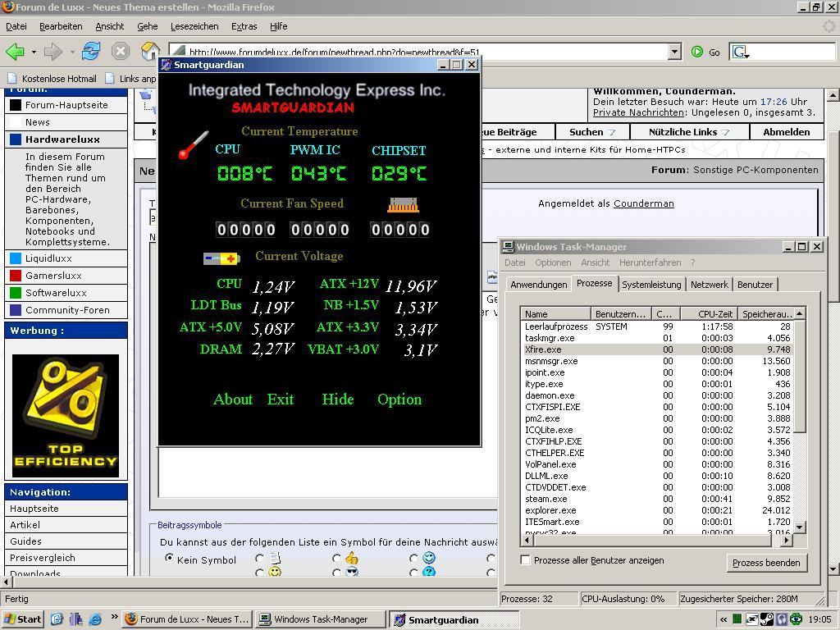Screen dimensions: 840x630
Task: Click the Firefox stop loading icon
Action: coord(121,52)
